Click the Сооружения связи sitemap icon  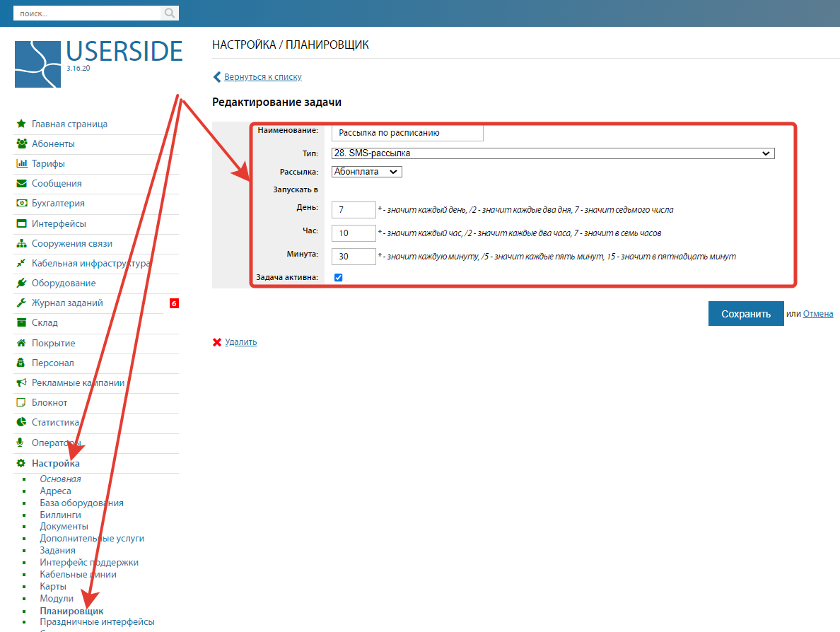coord(21,243)
